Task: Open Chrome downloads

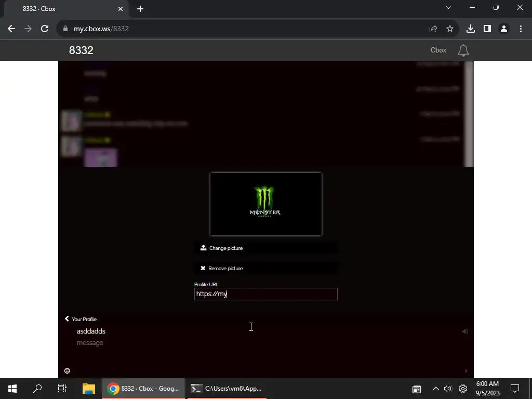Action: 471,29
